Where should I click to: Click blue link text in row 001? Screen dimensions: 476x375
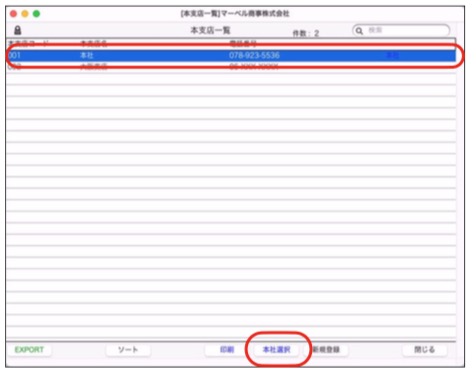[x=392, y=55]
